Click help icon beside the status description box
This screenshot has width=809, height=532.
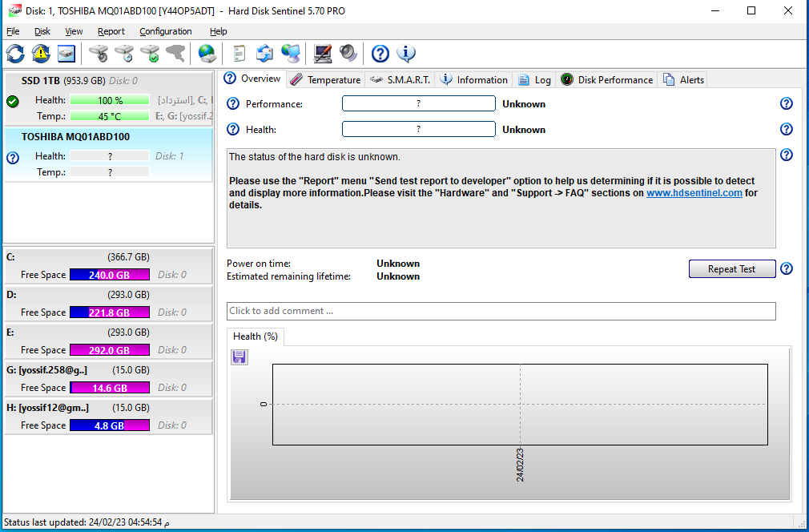pos(787,155)
